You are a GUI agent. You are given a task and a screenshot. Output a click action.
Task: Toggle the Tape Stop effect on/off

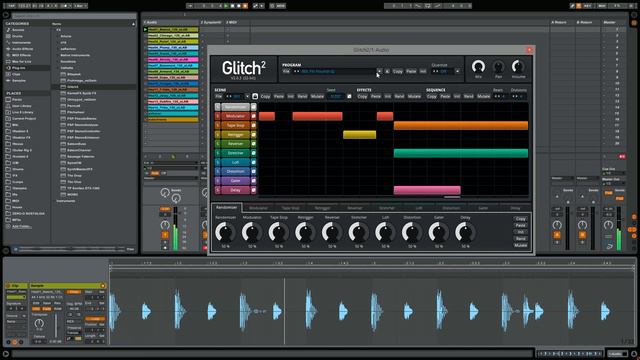coord(236,125)
